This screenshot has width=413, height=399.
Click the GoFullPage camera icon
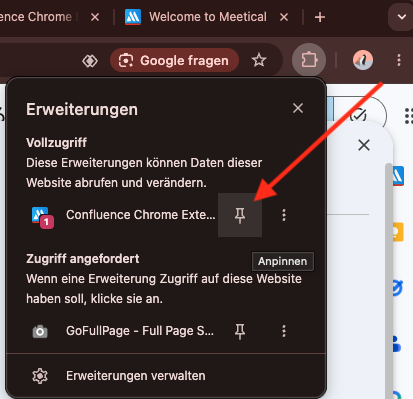(x=40, y=331)
